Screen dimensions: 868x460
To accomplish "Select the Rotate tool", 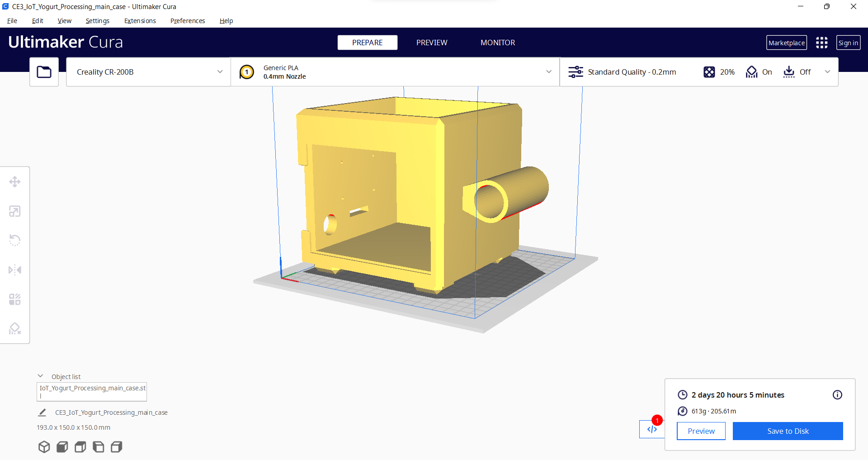I will [15, 240].
